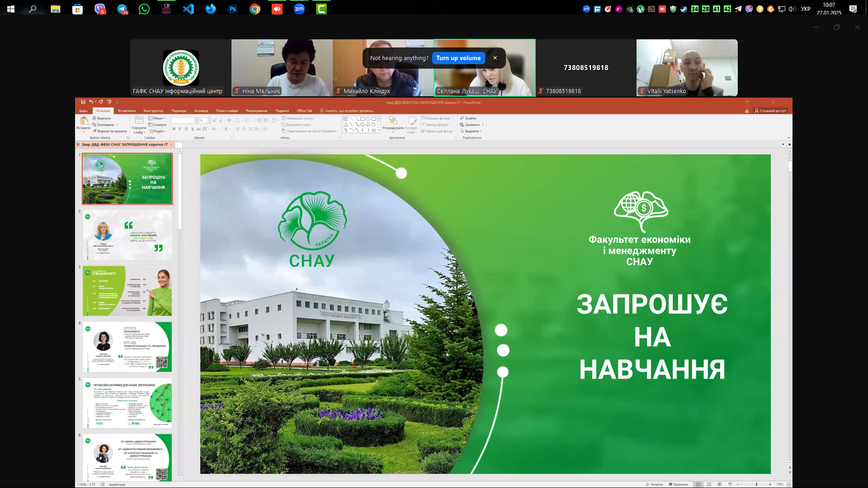Screen dimensions: 868x488
Task: Switch to Slide Sorter view
Action: (x=709, y=484)
